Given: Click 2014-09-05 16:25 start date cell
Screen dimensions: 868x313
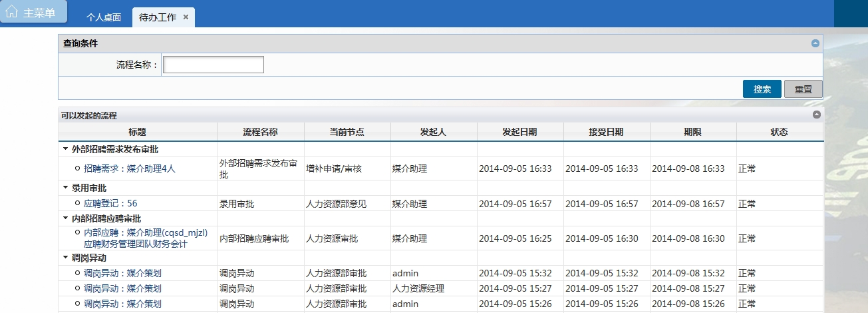Looking at the screenshot, I should pos(520,238).
